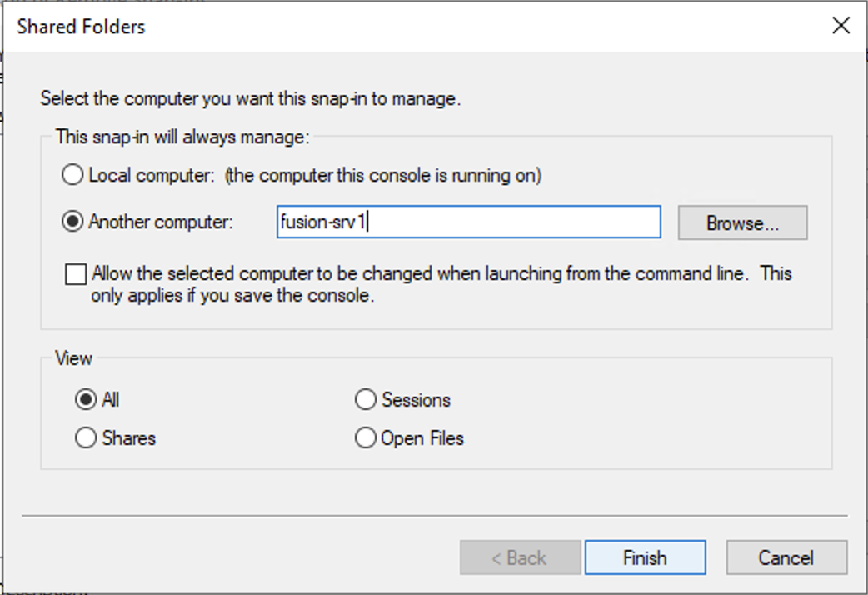This screenshot has width=868, height=595.
Task: Cancel the Shared Folders configuration
Action: pyautogui.click(x=786, y=557)
